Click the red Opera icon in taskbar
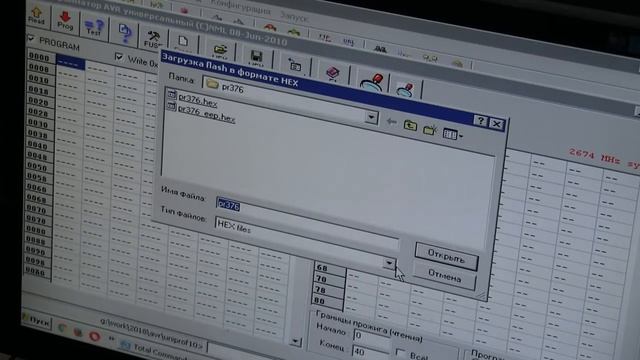Image resolution: width=640 pixels, height=360 pixels. 94,336
